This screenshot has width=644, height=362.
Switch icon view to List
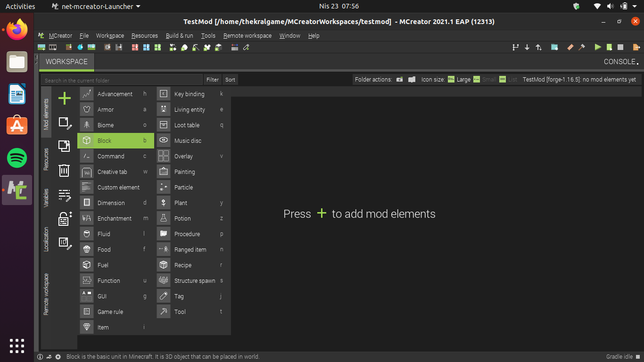coord(508,80)
